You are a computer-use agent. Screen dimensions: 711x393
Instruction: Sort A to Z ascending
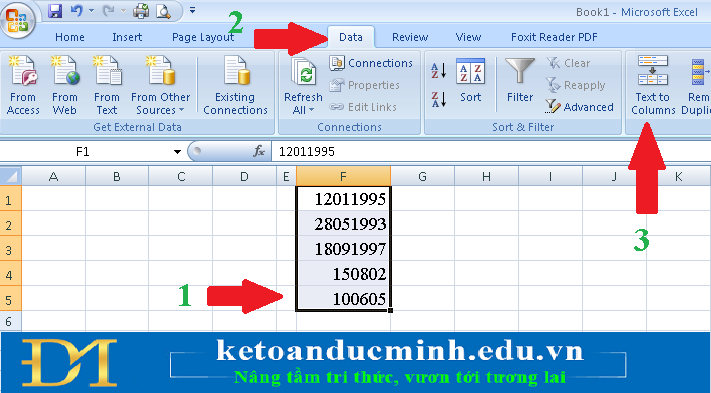(438, 70)
